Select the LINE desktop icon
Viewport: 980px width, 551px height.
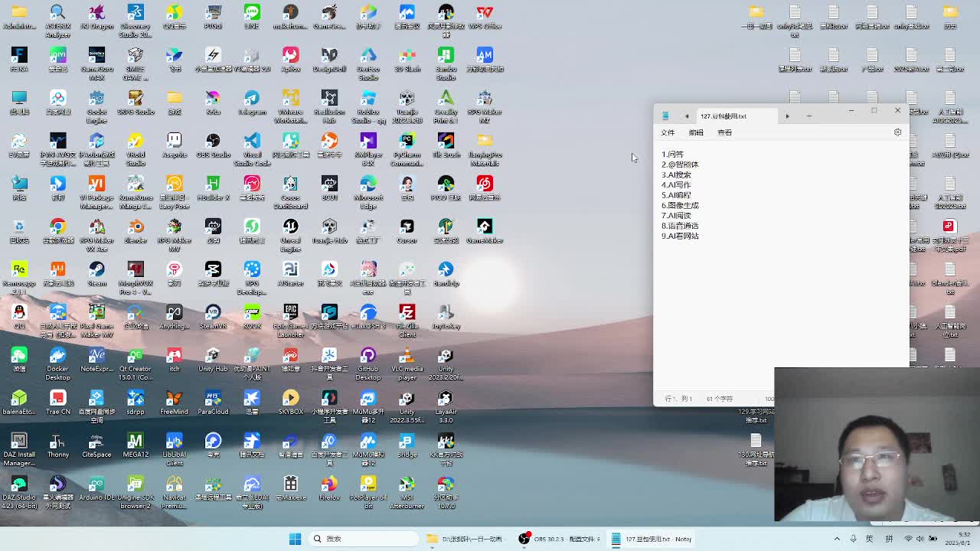coord(252,17)
